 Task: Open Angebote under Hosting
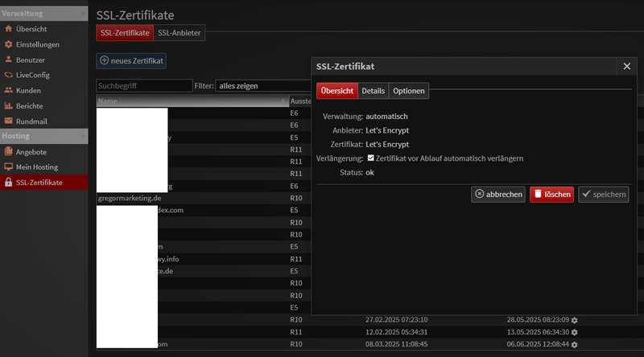coord(31,152)
